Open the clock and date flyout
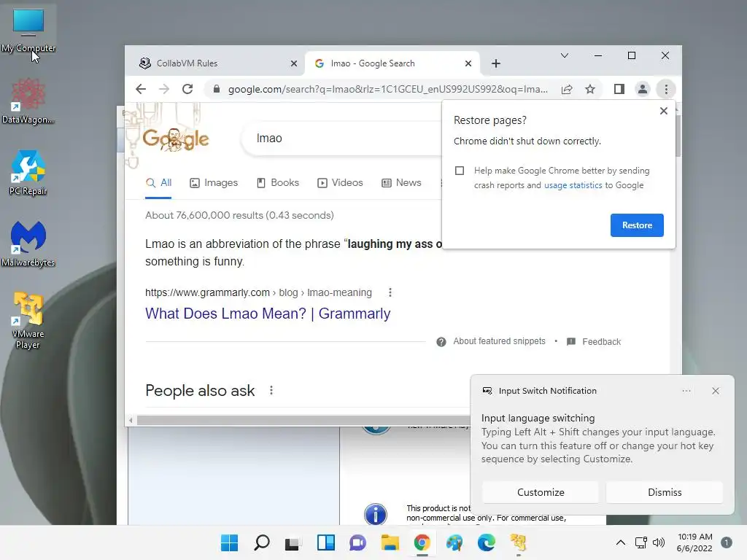 694,542
